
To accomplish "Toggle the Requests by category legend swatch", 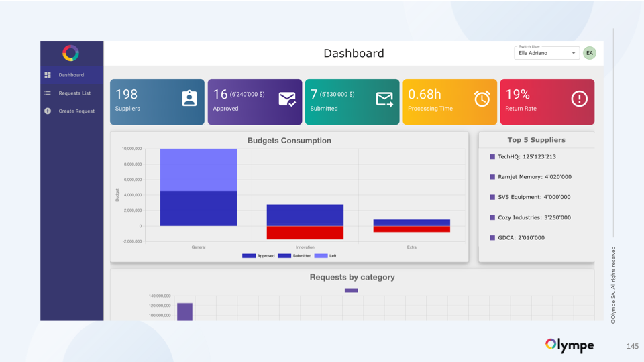I will 351,290.
